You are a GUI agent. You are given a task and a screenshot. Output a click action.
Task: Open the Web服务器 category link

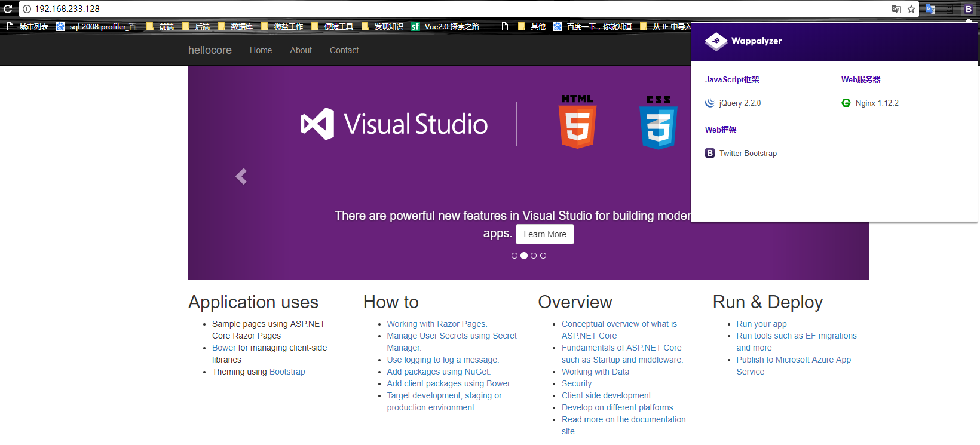(x=861, y=79)
